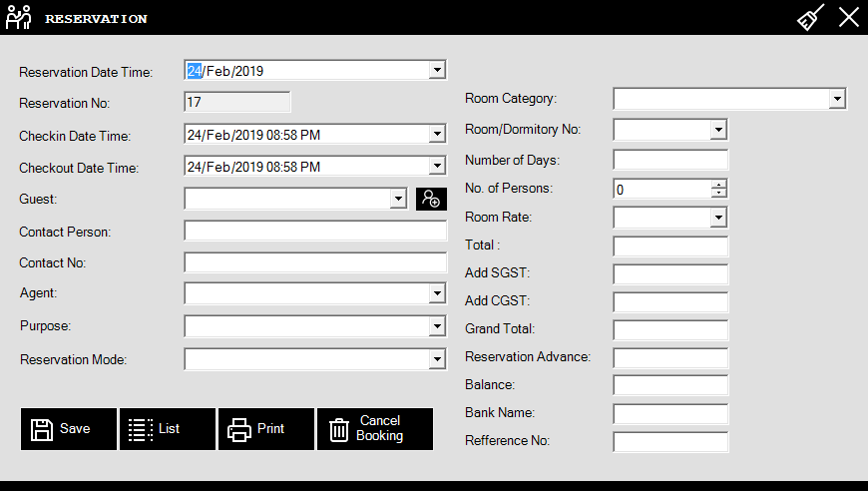The image size is (868, 491).
Task: Expand the Room Category dropdown
Action: (x=836, y=99)
